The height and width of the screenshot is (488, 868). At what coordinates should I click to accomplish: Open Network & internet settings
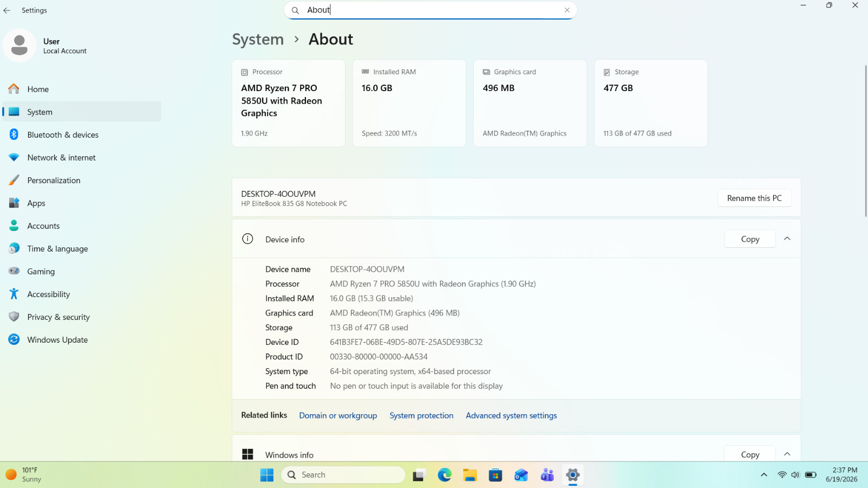82,158
